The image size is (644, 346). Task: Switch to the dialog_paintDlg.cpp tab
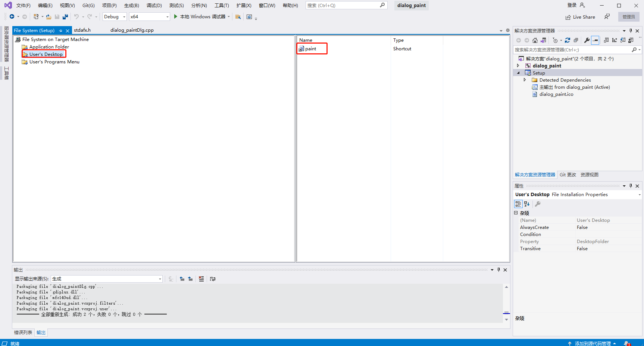point(132,30)
